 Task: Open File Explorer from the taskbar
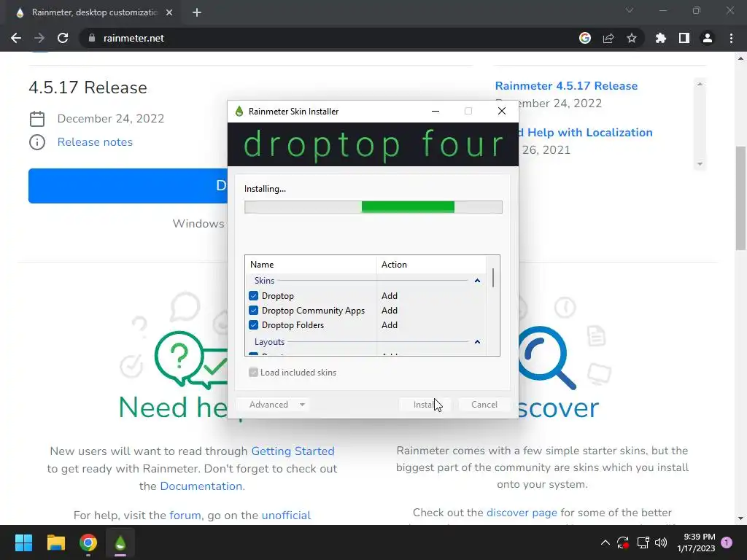click(55, 542)
